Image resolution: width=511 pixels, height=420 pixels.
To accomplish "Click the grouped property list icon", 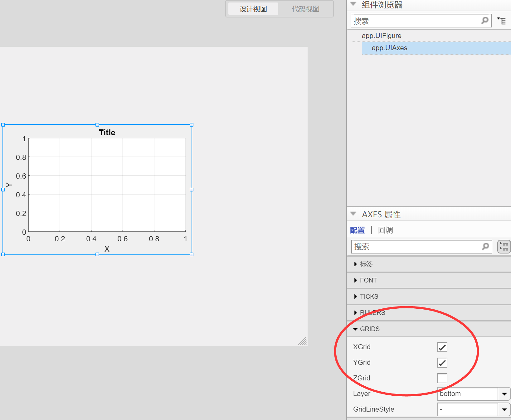I will [503, 246].
